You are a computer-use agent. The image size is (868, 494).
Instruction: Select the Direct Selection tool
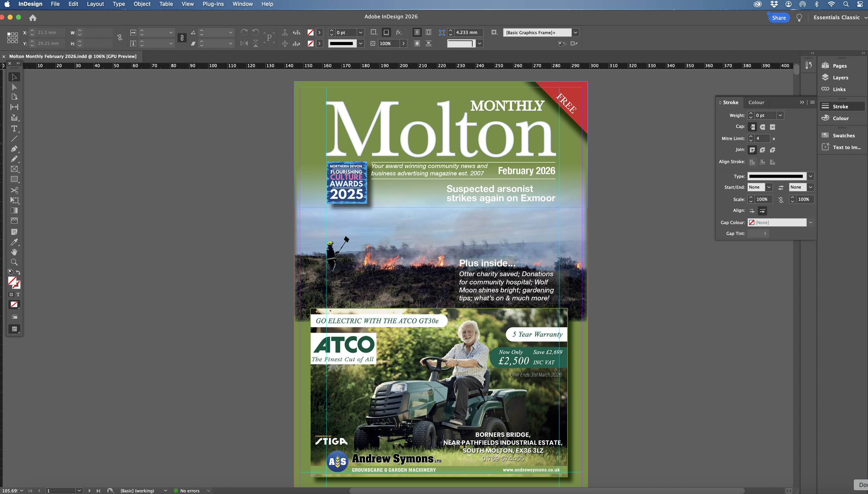point(14,87)
